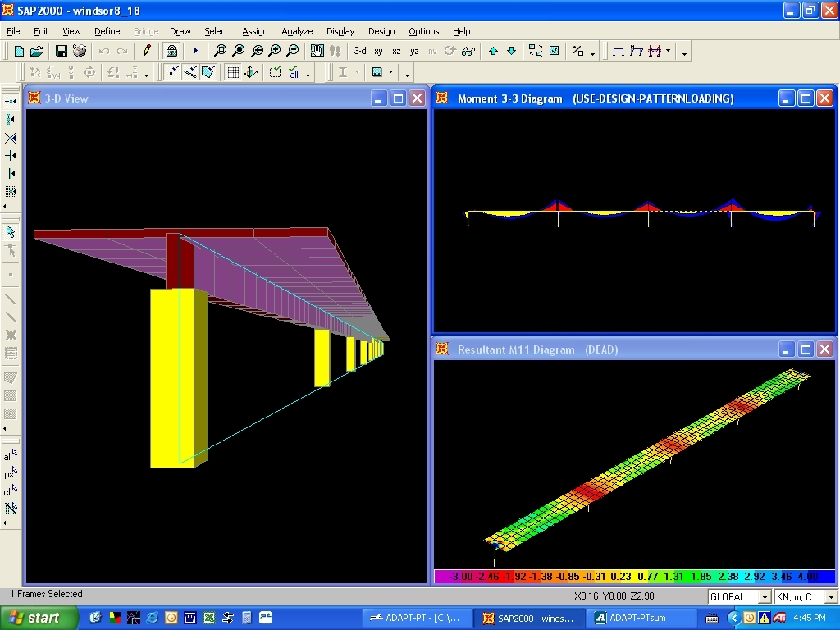Expand the GLOBAL coordinate system dropdown
The width and height of the screenshot is (840, 630).
click(765, 597)
